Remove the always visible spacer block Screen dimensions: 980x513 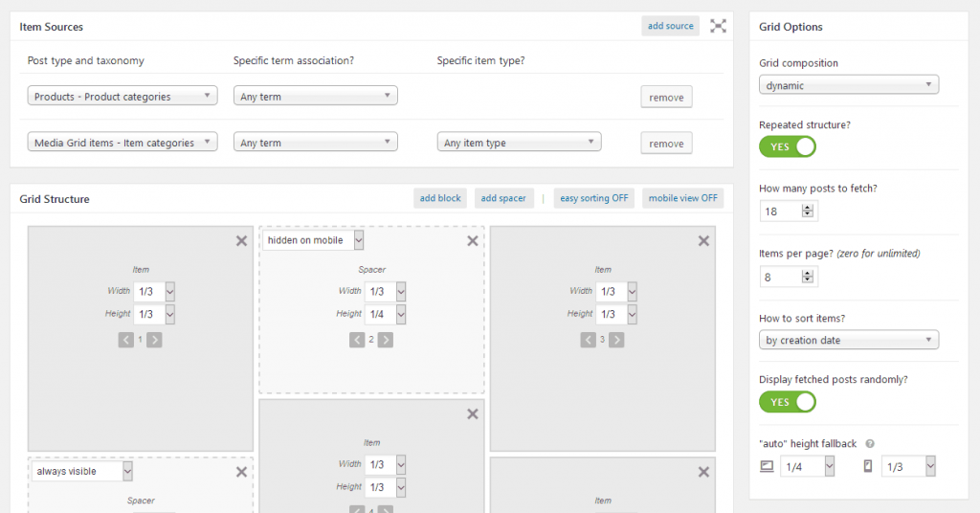point(241,472)
